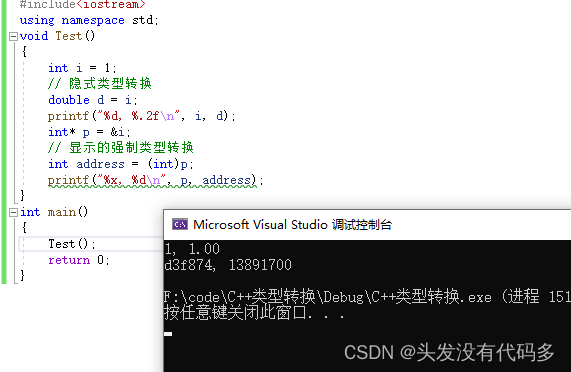Click the Test(); call inside main
Viewport: 571px width, 372px height.
coord(72,244)
